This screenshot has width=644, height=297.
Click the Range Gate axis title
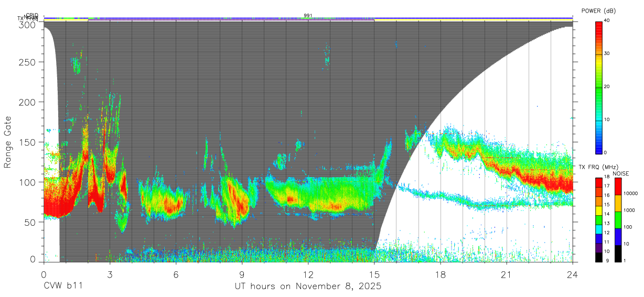click(8, 141)
